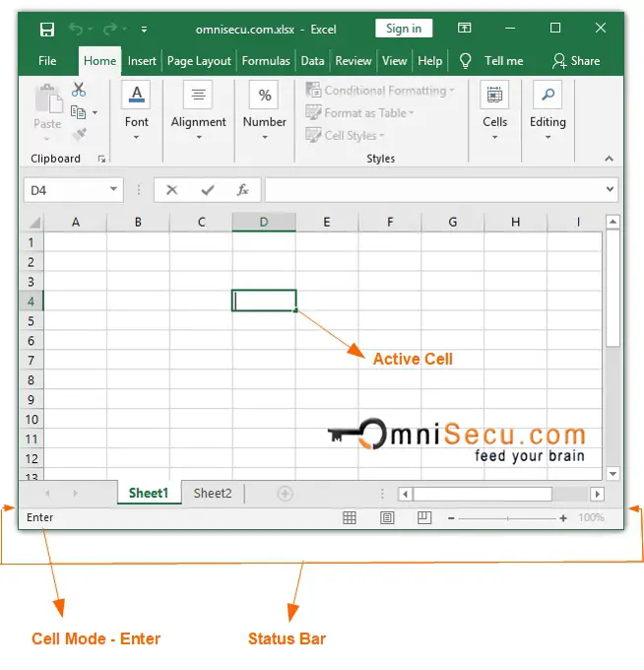Switch to the Home tab
The image size is (644, 670).
click(x=99, y=61)
